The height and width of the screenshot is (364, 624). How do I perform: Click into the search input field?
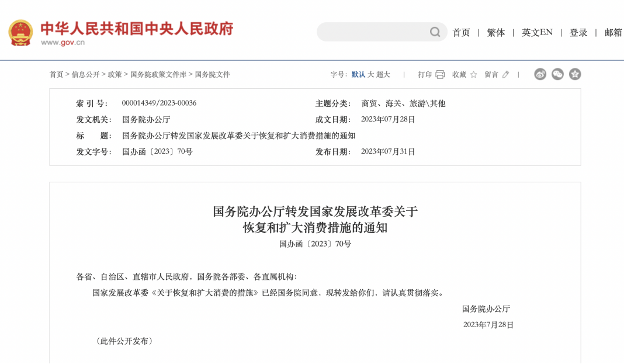(x=373, y=32)
